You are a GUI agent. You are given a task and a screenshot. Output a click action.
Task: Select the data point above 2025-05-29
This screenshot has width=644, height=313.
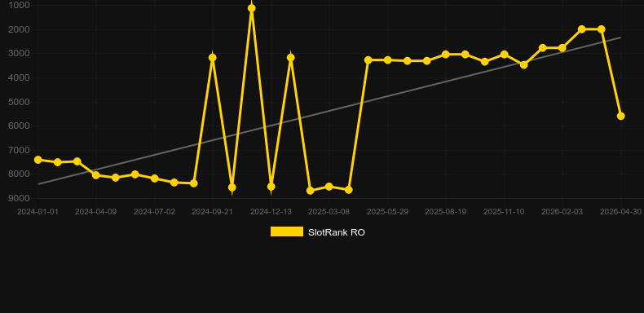(388, 60)
